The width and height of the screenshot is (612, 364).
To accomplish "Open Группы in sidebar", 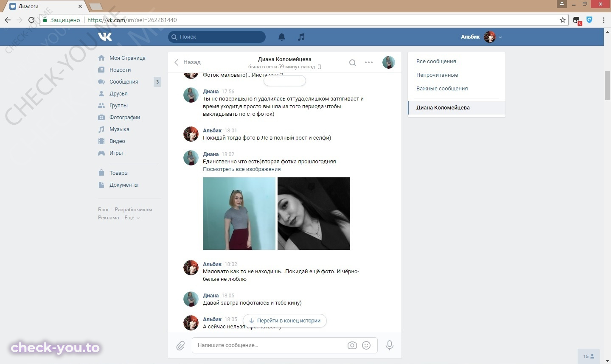I will (118, 106).
